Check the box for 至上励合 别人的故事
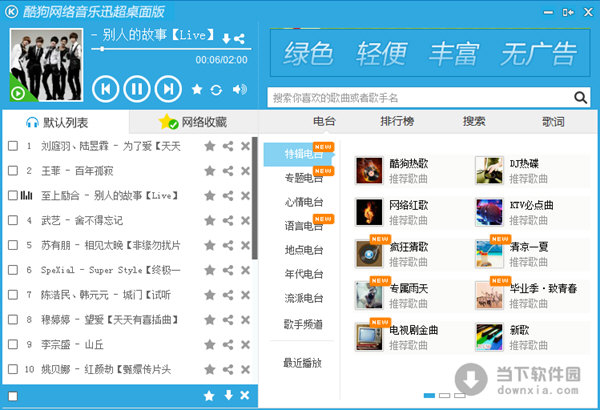This screenshot has height=410, width=600. 13,196
